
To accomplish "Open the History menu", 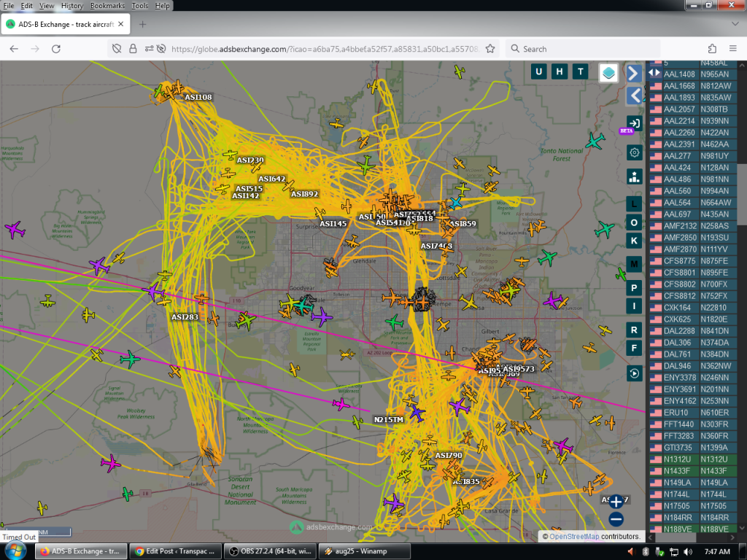I will coord(72,6).
